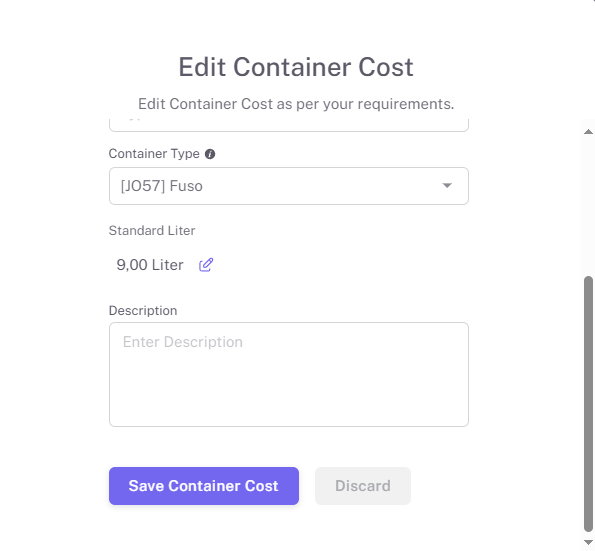Screen dimensions: 595x551
Task: Click the Container Type label
Action: click(154, 154)
